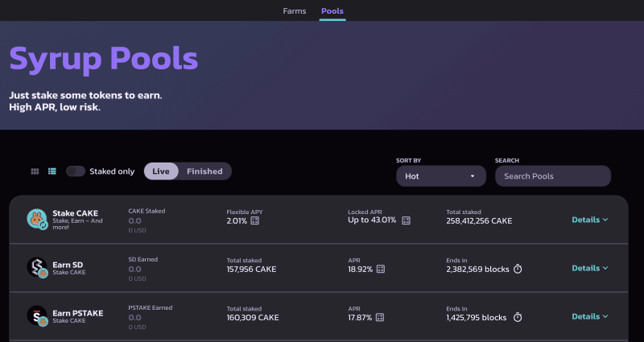Click the 157,956 CAKE total staked value
Viewport: 644px width, 342px height.
click(251, 270)
